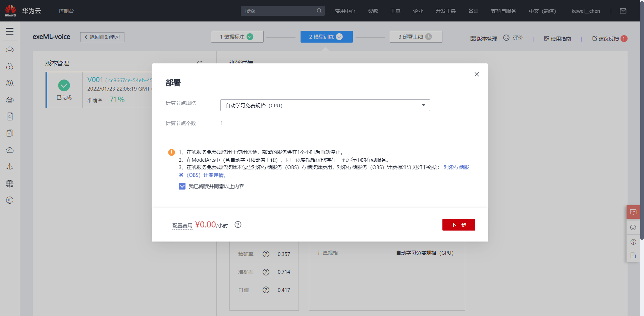
Task: Open the kewei_chen account menu
Action: tap(586, 11)
